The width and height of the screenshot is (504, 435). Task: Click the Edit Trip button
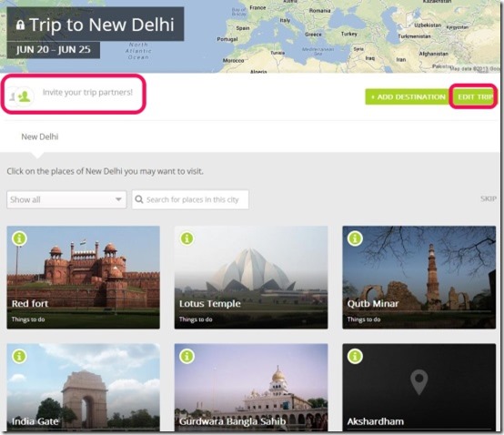click(x=473, y=96)
